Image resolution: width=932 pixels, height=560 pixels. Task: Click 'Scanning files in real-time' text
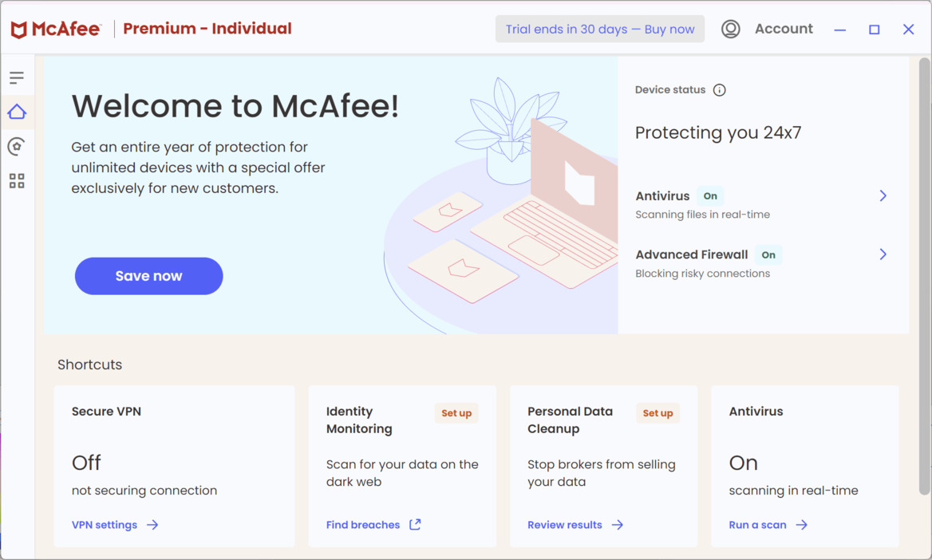(x=702, y=215)
